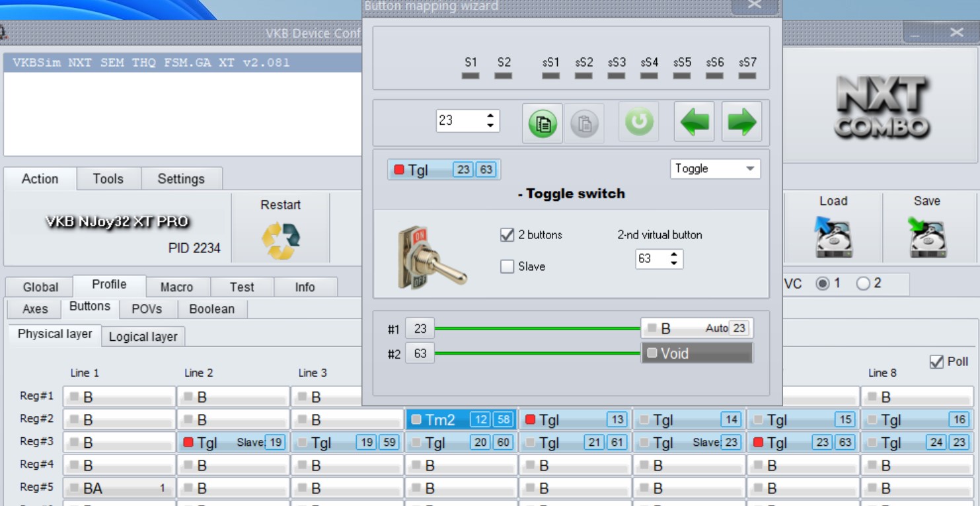The image size is (980, 506).
Task: Click the Load hard drive icon
Action: (833, 236)
